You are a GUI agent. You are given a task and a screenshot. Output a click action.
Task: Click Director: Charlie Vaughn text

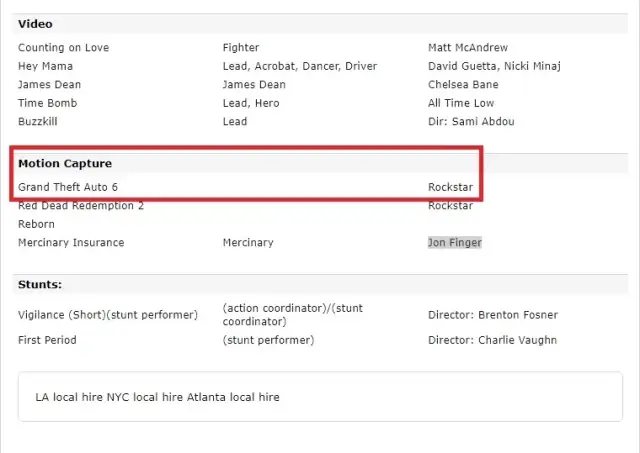pyautogui.click(x=492, y=340)
